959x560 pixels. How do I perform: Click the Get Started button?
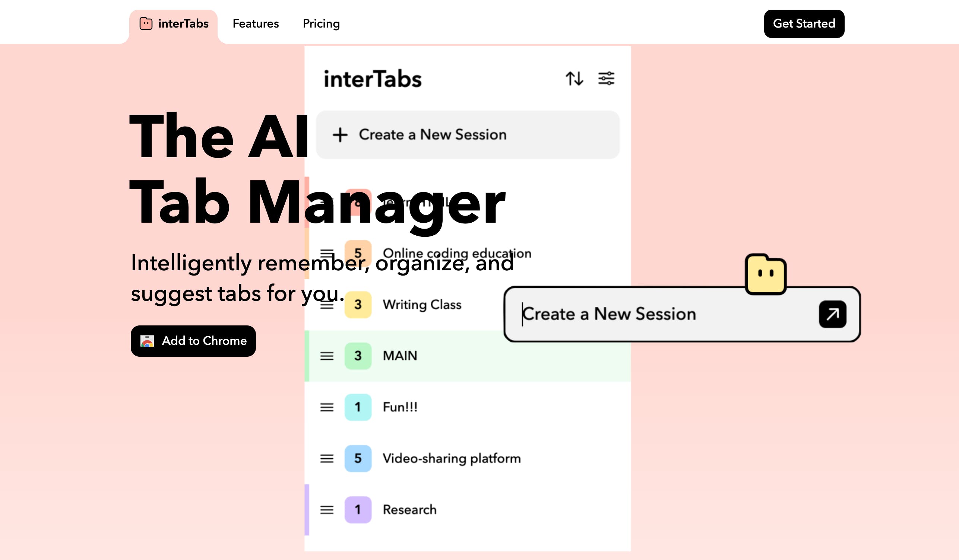coord(804,23)
